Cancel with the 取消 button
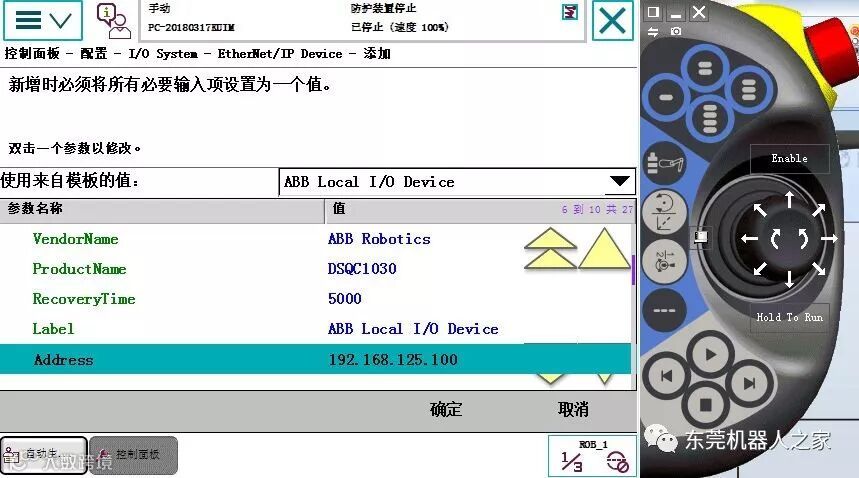This screenshot has width=859, height=478. [573, 409]
